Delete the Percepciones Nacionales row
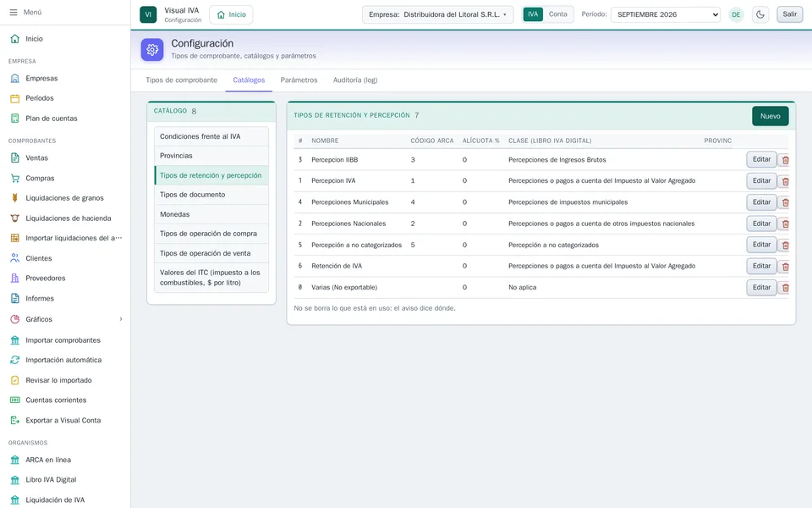Screen dimensions: 812x508 pyautogui.click(x=785, y=224)
